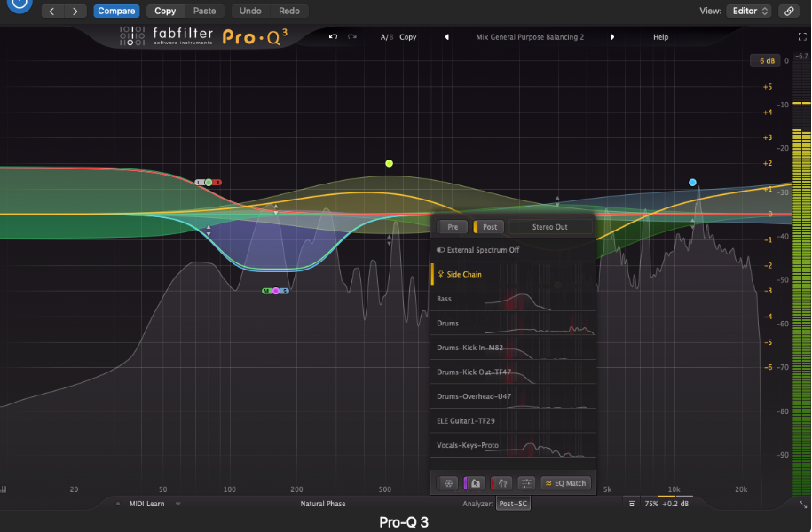Click the Undo button in top toolbar

click(250, 11)
